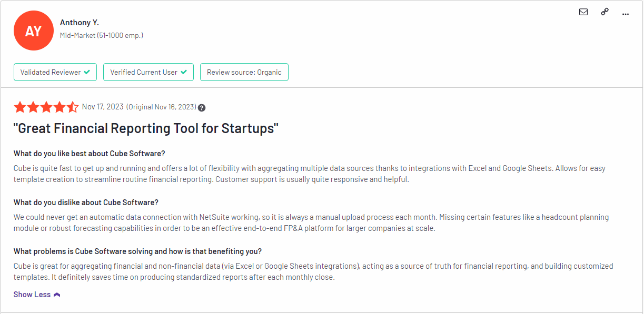Click reviewer name Anthony Y.
Image resolution: width=644 pixels, height=314 pixels.
[x=80, y=23]
